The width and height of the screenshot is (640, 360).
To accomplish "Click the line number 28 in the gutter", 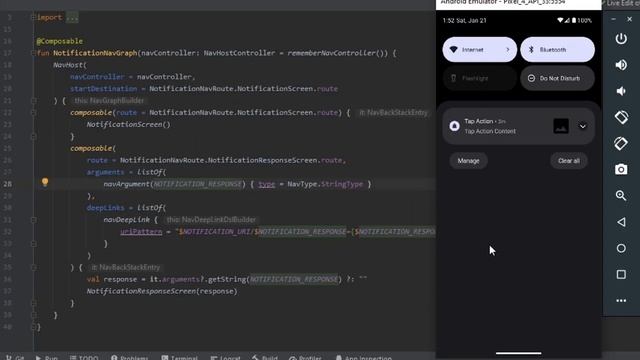I will click(x=8, y=184).
